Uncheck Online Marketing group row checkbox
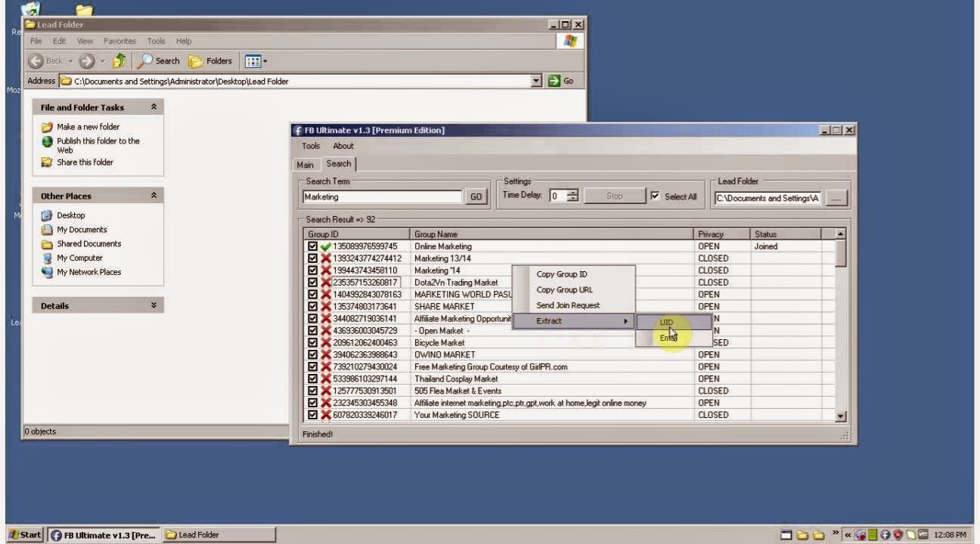 click(x=313, y=246)
